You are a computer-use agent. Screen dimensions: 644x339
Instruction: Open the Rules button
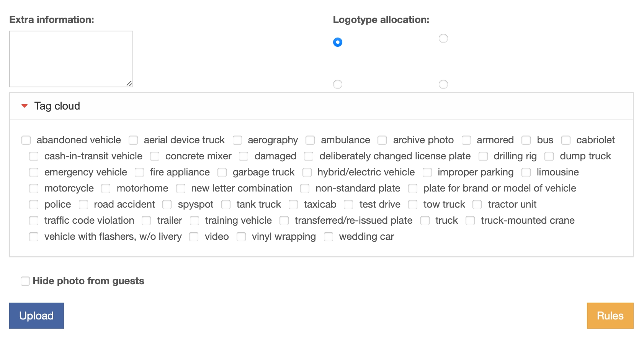[610, 316]
